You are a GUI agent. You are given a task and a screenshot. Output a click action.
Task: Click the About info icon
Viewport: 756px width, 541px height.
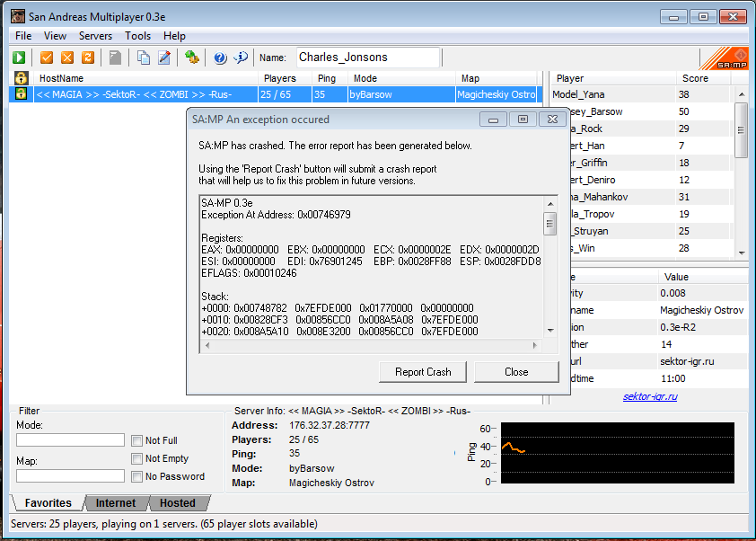tap(241, 58)
